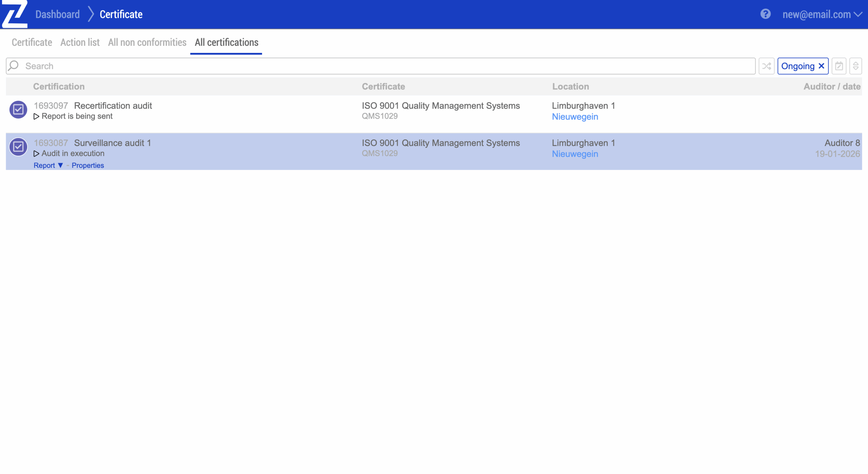Go to Dashboard breadcrumb link
Image resolution: width=868 pixels, height=474 pixels.
[57, 14]
